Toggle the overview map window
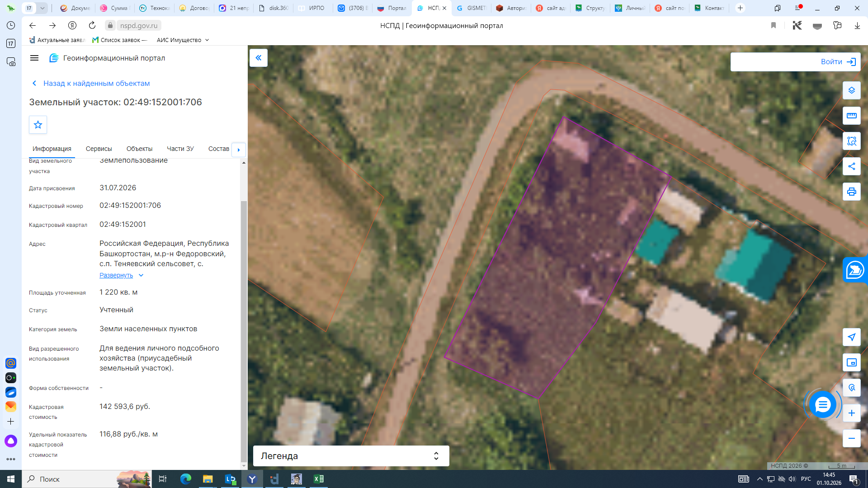The height and width of the screenshot is (488, 868). (852, 362)
